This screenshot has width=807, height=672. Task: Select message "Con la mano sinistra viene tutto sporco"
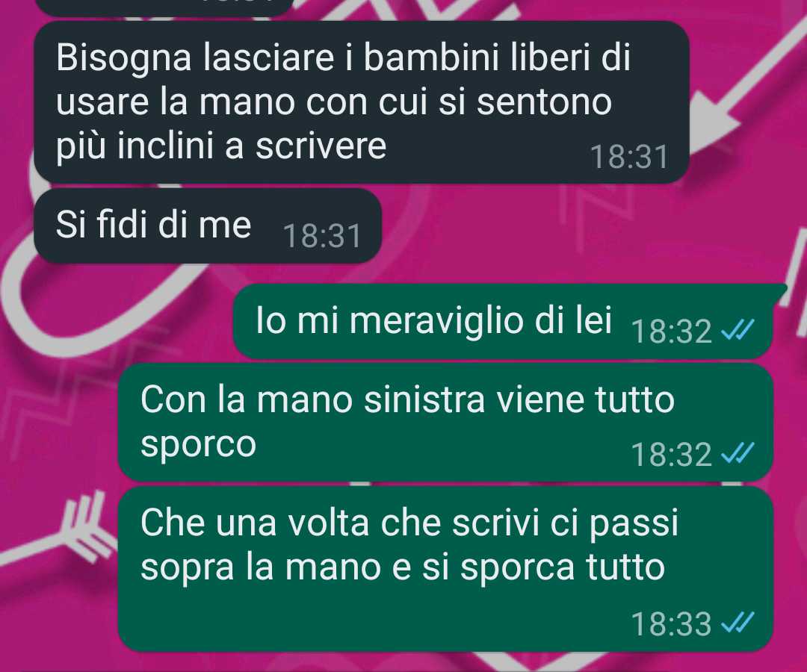coord(445,422)
